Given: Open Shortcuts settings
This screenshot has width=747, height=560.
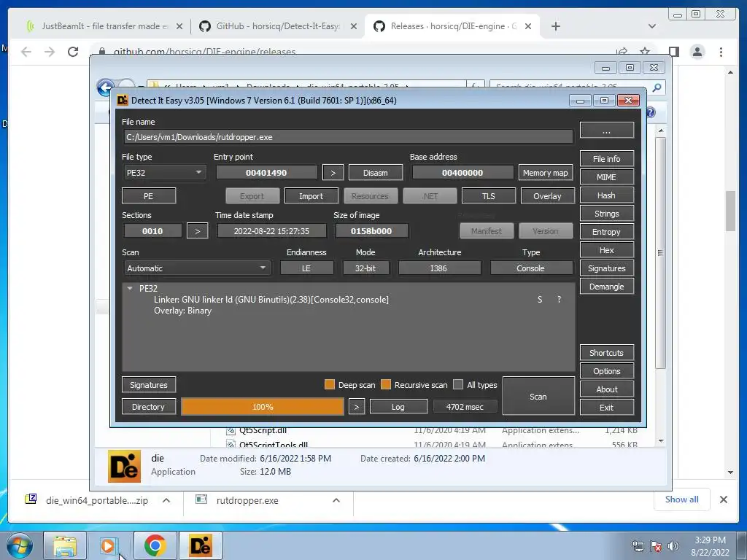Looking at the screenshot, I should 606,353.
